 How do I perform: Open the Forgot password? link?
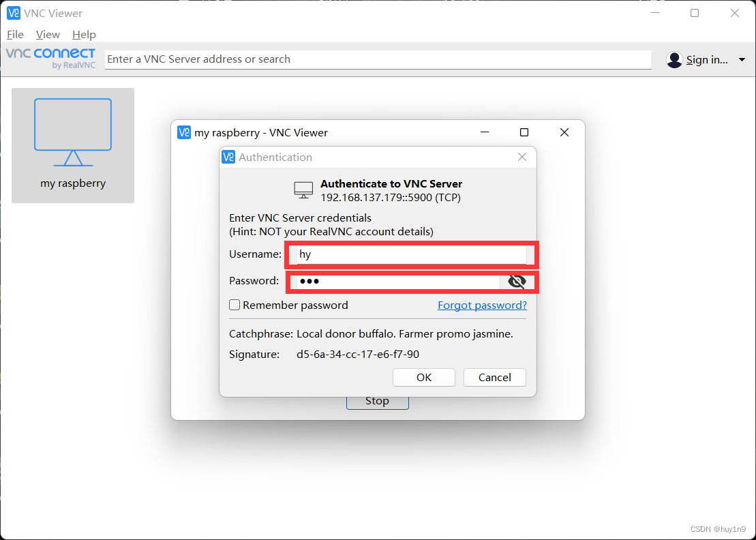482,305
